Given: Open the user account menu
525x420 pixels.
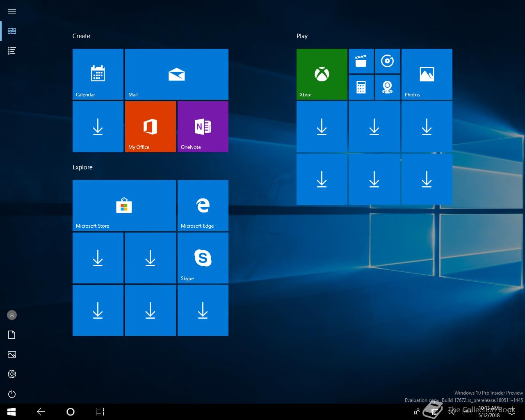Looking at the screenshot, I should pyautogui.click(x=12, y=315).
